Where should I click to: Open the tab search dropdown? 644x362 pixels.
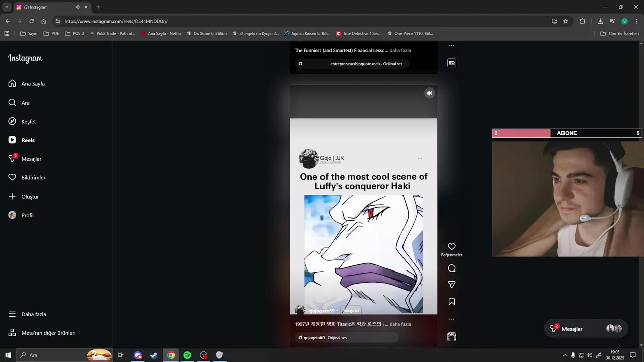7,7
